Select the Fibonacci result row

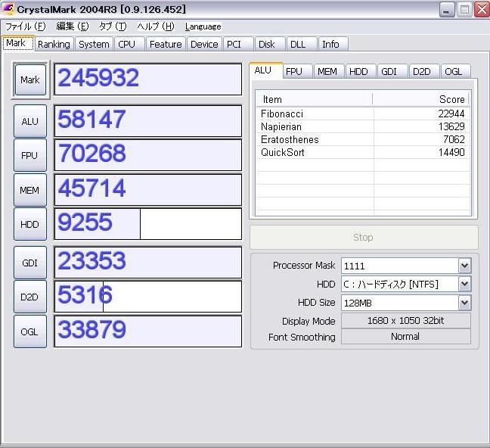pyautogui.click(x=363, y=114)
